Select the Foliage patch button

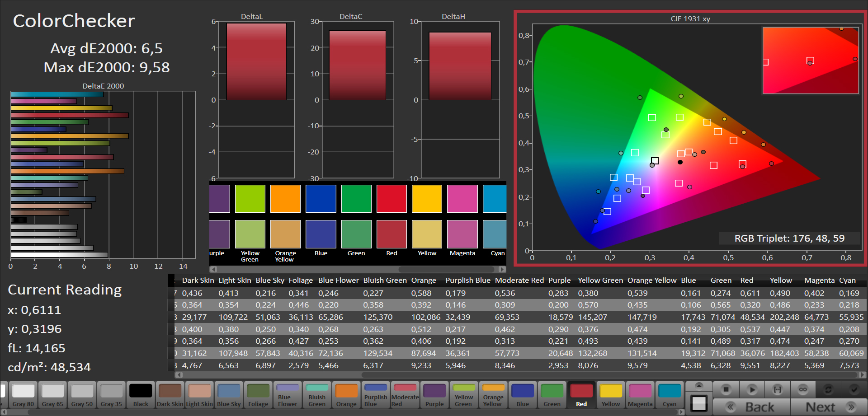click(x=258, y=395)
